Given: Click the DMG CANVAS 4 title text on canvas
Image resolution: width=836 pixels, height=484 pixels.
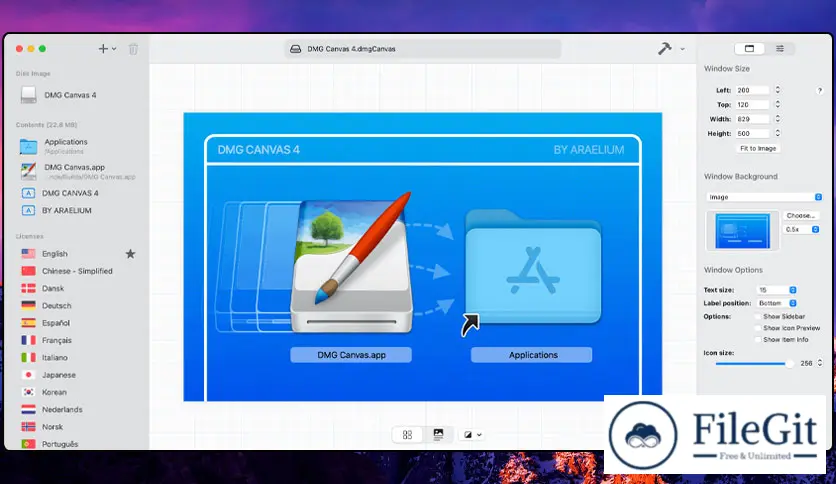Looking at the screenshot, I should point(259,150).
